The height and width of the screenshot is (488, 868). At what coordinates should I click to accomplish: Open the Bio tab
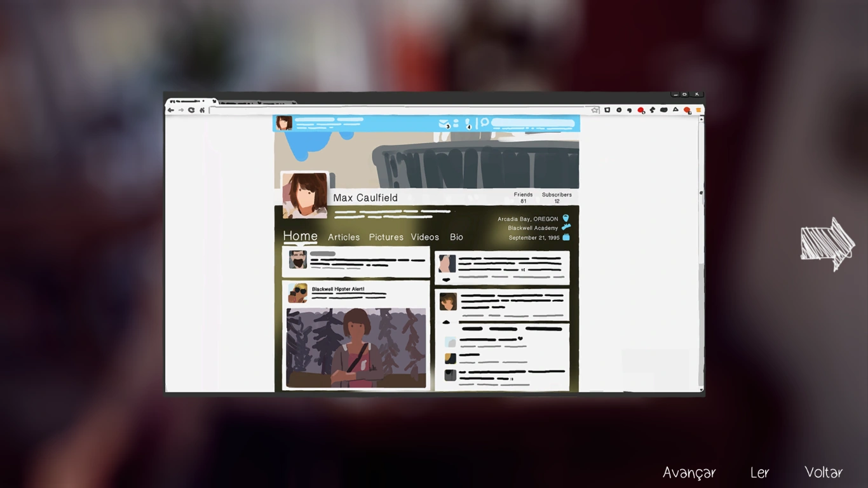pos(456,237)
